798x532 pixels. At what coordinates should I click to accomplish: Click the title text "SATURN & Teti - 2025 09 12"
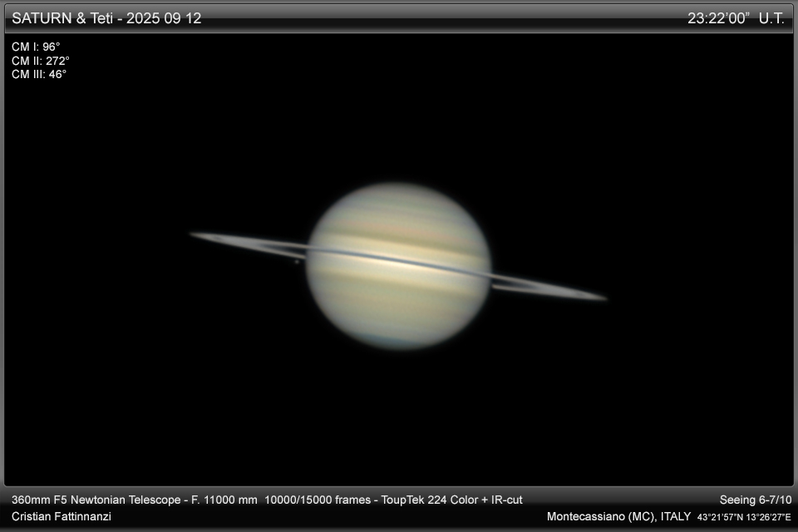click(x=106, y=18)
